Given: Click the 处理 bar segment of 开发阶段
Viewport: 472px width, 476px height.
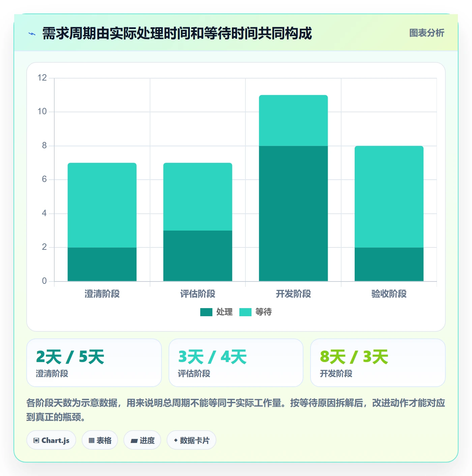Looking at the screenshot, I should [293, 213].
